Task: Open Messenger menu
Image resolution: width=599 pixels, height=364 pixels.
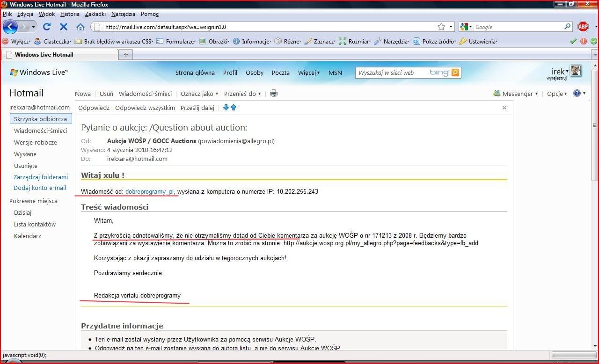Action: 516,94
